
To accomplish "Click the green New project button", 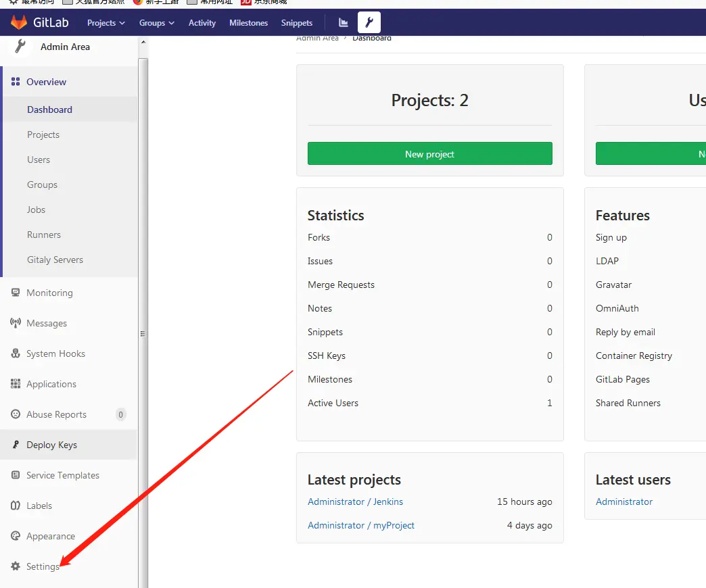I will coord(429,154).
